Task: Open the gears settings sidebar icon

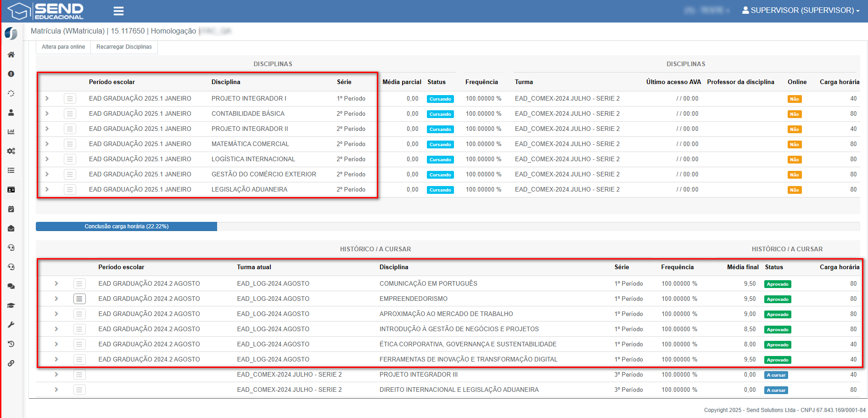Action: [x=11, y=151]
